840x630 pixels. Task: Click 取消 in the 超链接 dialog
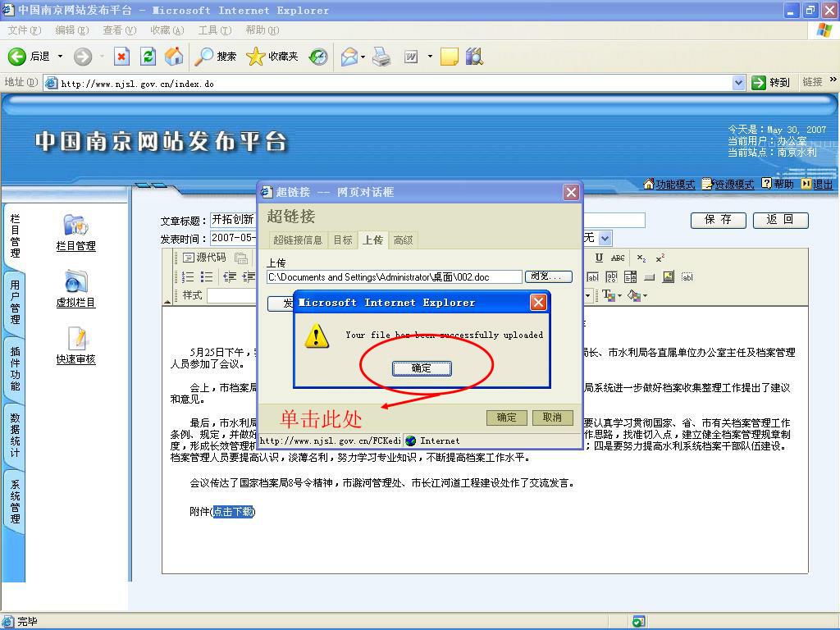tap(552, 418)
